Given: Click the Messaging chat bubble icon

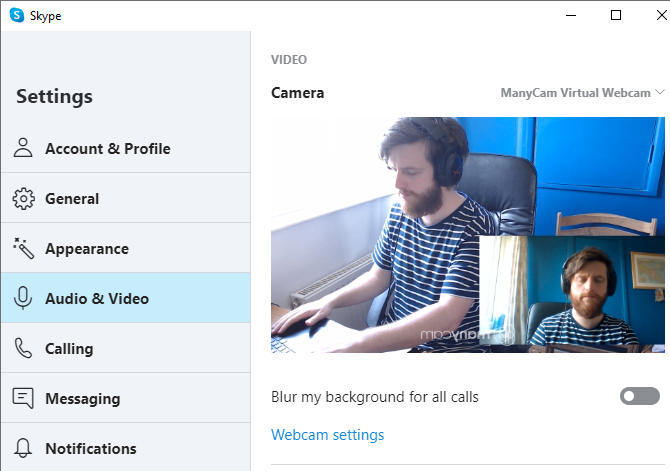Looking at the screenshot, I should point(23,399).
